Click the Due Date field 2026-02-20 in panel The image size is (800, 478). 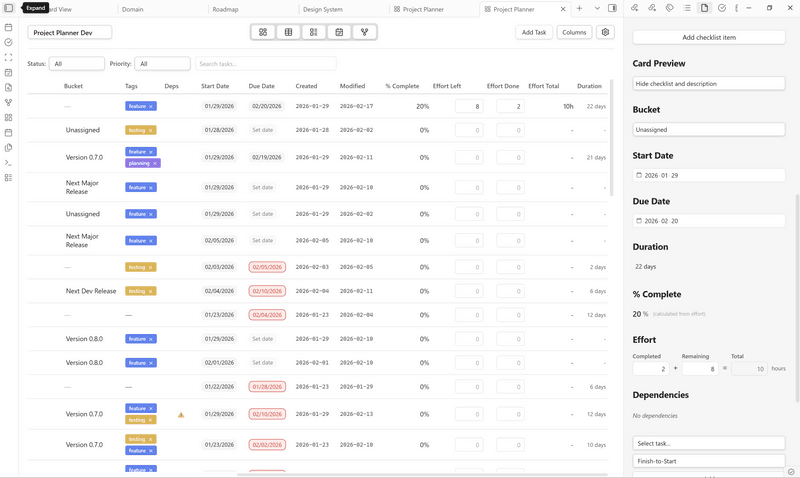pyautogui.click(x=709, y=221)
